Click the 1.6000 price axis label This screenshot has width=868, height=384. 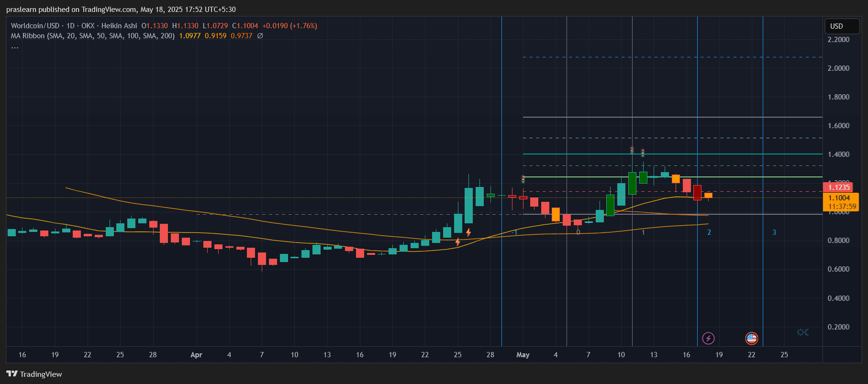pyautogui.click(x=839, y=125)
